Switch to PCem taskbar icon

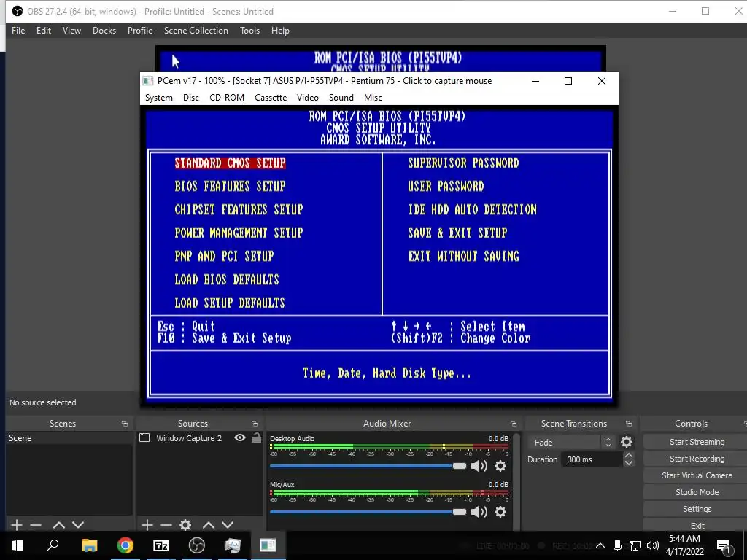[x=268, y=545]
